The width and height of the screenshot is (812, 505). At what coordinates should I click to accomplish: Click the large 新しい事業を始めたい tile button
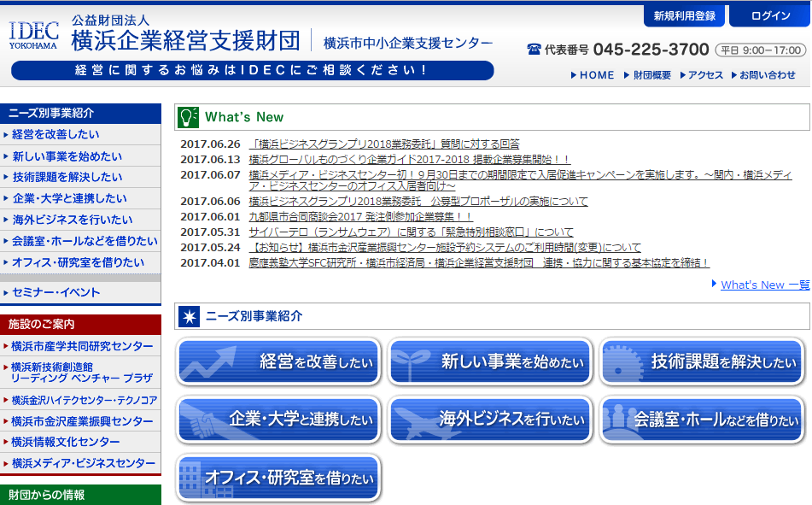pyautogui.click(x=490, y=361)
